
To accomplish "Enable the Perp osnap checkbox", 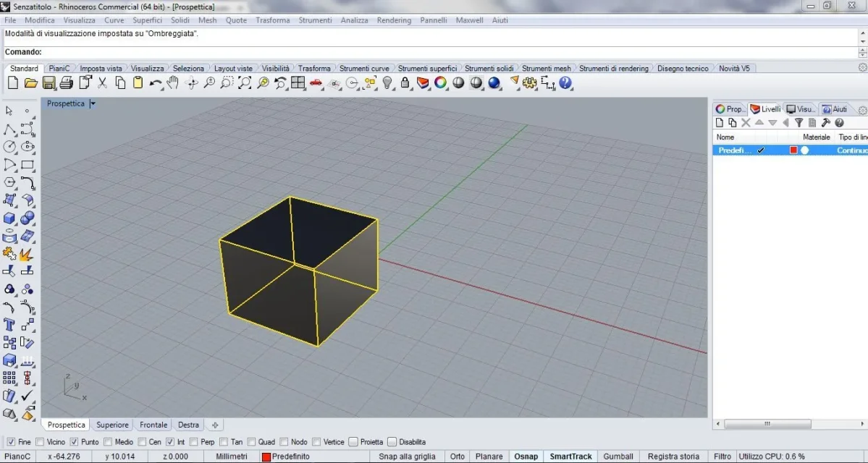I will point(194,442).
